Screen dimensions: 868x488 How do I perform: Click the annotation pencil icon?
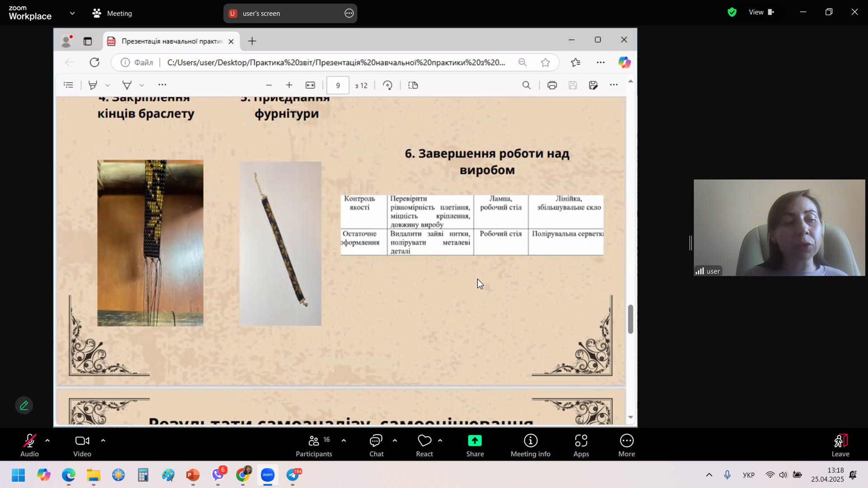tap(24, 405)
